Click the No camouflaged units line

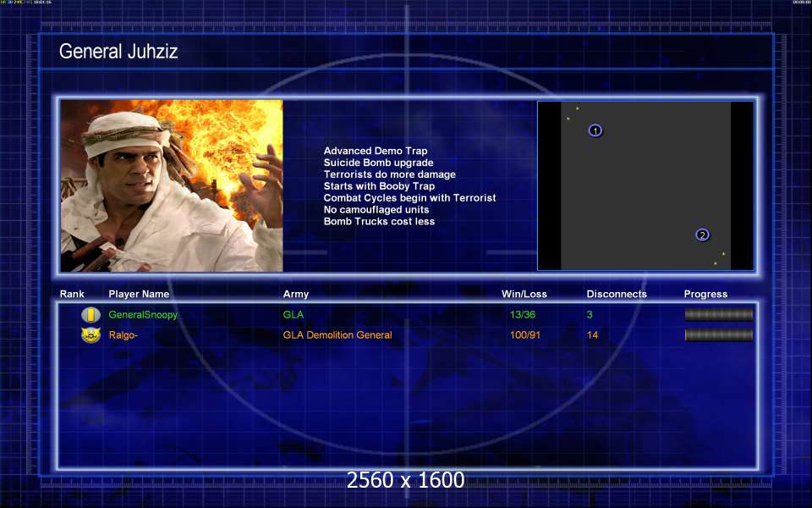[x=376, y=209]
